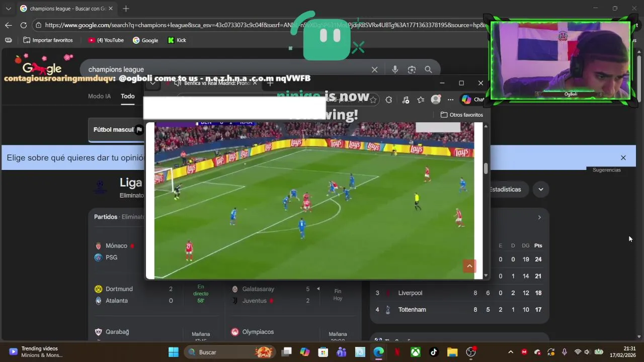Open the Chrome tab search dropdown
The height and width of the screenshot is (362, 644).
coord(9,9)
